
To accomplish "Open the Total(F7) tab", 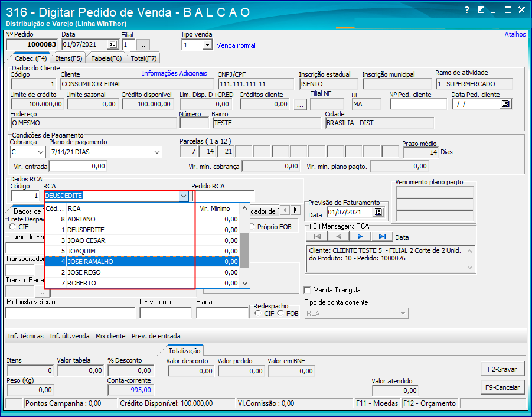I will tap(143, 58).
